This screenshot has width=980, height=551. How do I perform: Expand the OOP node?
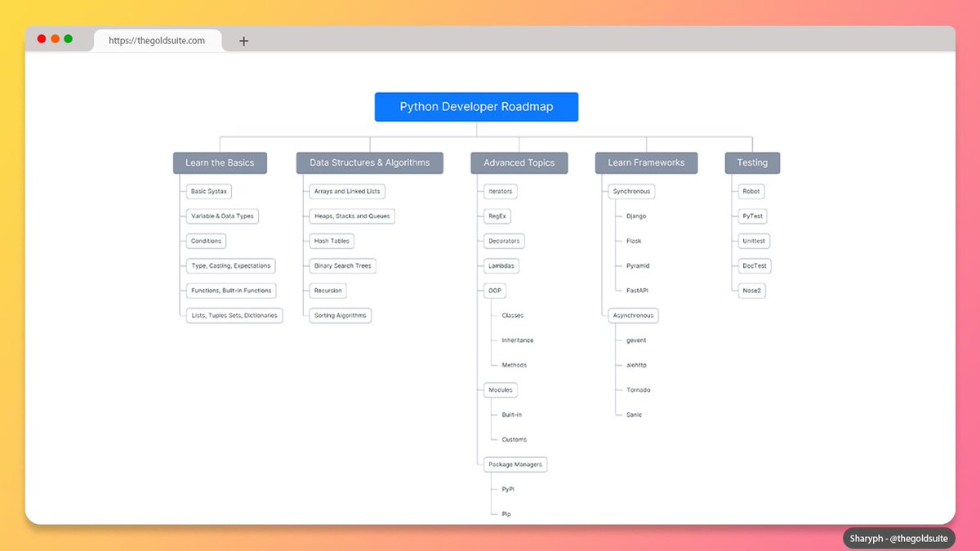tap(495, 291)
